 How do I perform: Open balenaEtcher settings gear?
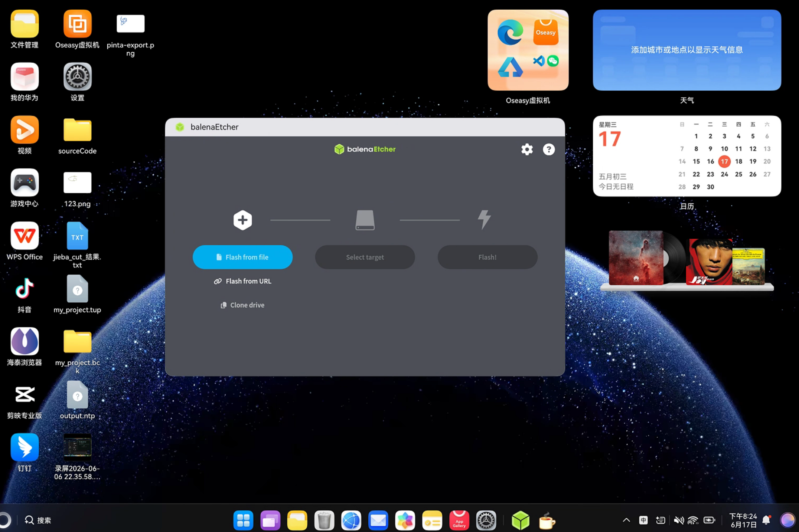coord(527,150)
